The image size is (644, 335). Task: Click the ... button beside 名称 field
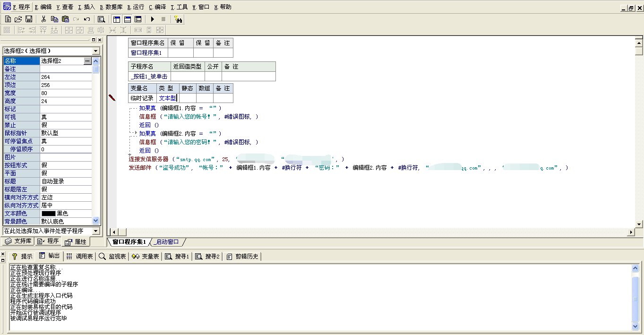pyautogui.click(x=87, y=60)
